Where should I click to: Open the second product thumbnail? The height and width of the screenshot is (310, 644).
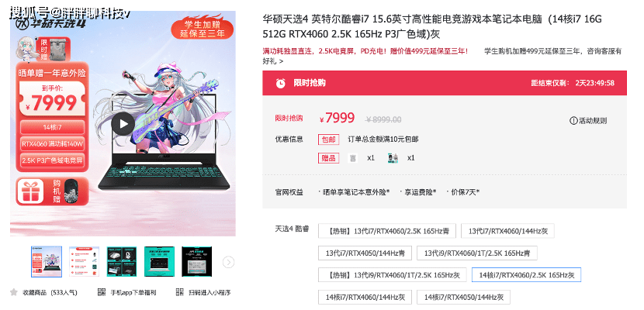pos(85,262)
